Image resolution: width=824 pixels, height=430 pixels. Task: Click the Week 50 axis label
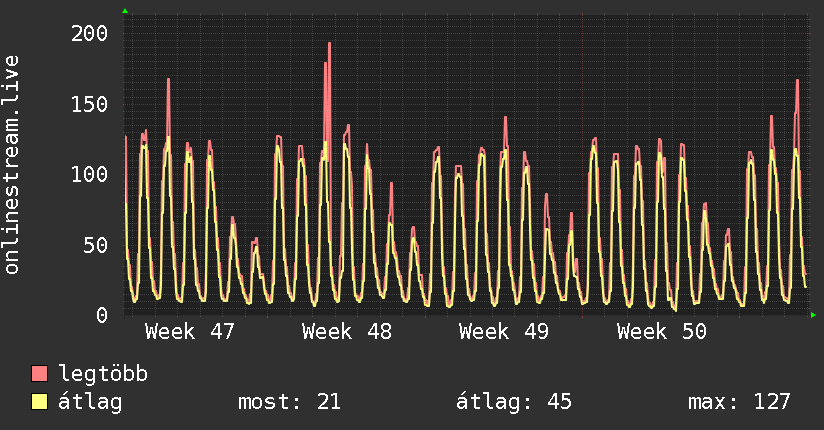[x=662, y=332]
